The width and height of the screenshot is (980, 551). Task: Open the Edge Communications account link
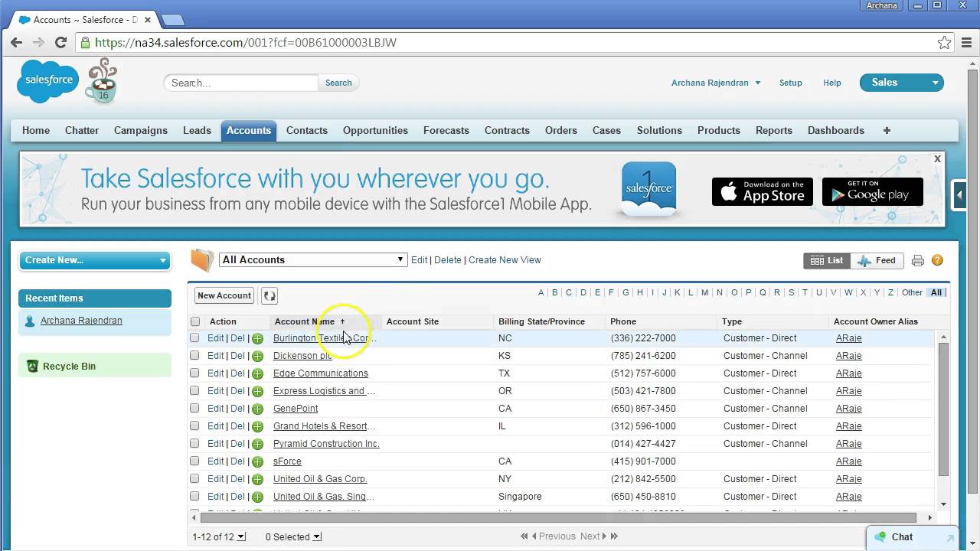point(321,373)
